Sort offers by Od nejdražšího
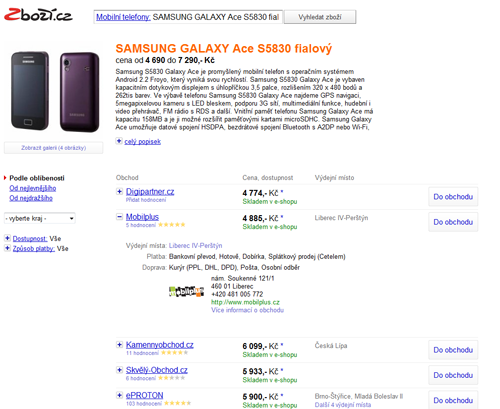Viewport: 500px width, 409px height. pos(31,198)
